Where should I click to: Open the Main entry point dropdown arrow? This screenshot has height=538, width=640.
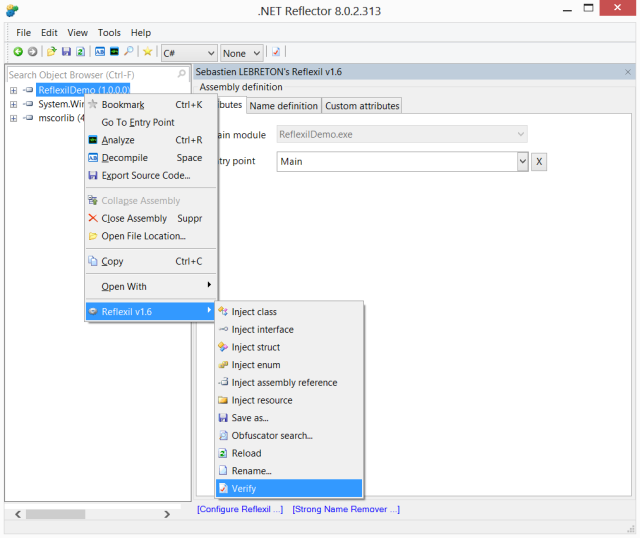point(522,162)
